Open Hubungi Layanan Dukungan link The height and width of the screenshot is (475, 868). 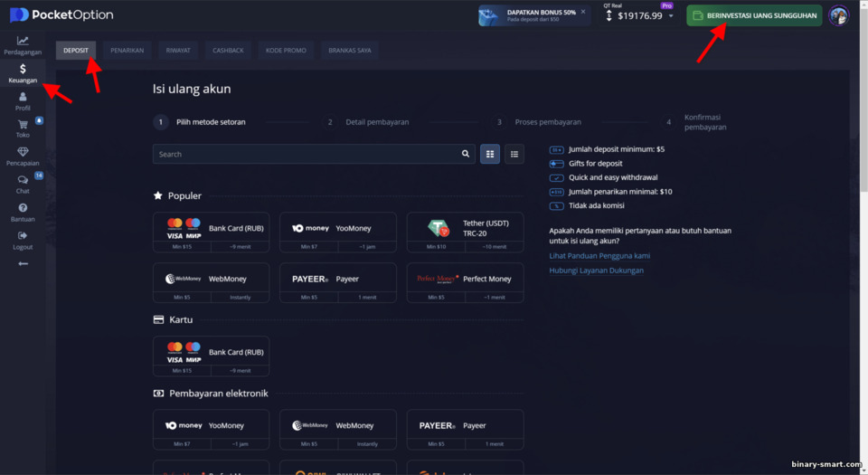[596, 271]
